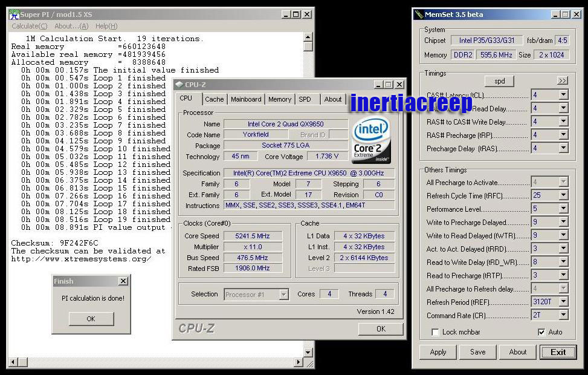Click OK in the CPU-Z window
The width and height of the screenshot is (588, 375).
381,329
